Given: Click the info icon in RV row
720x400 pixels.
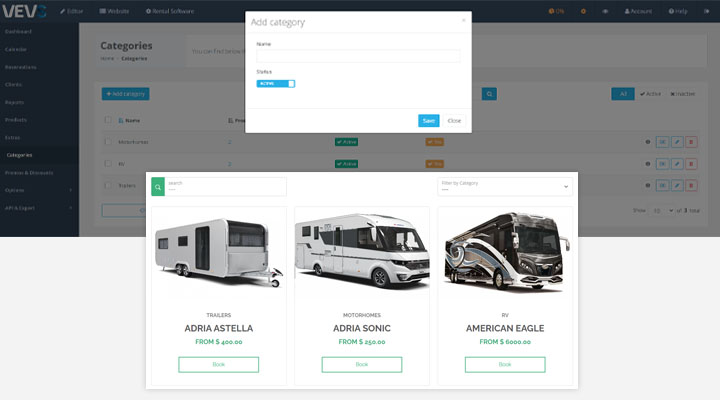Looking at the screenshot, I should [648, 164].
